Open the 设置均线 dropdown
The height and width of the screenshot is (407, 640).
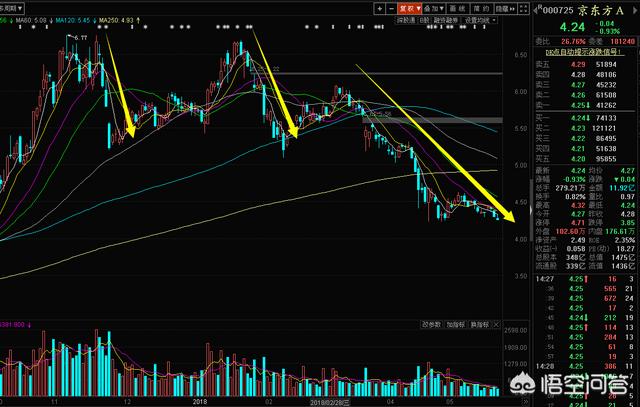tap(481, 20)
